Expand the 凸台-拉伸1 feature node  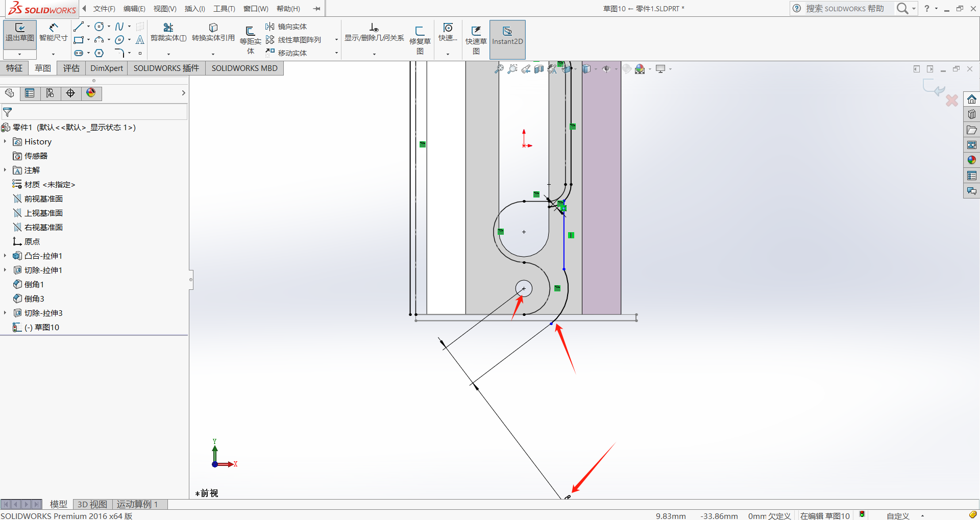click(5, 256)
